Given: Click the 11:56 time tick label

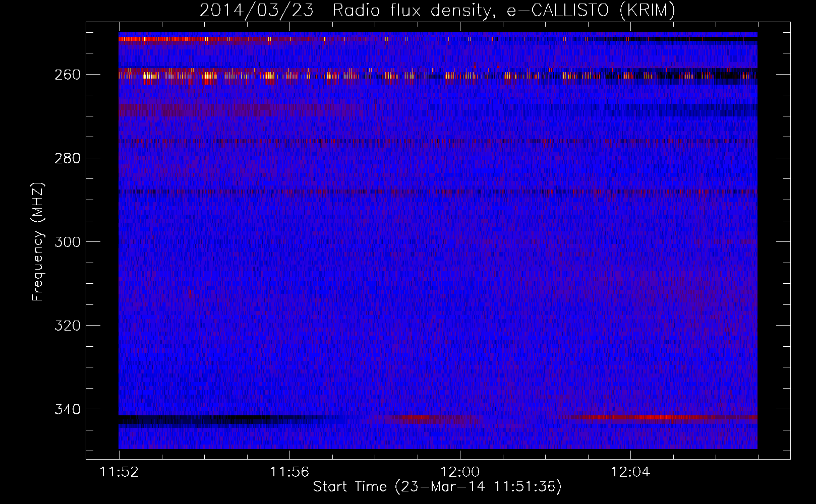Looking at the screenshot, I should 289,472.
